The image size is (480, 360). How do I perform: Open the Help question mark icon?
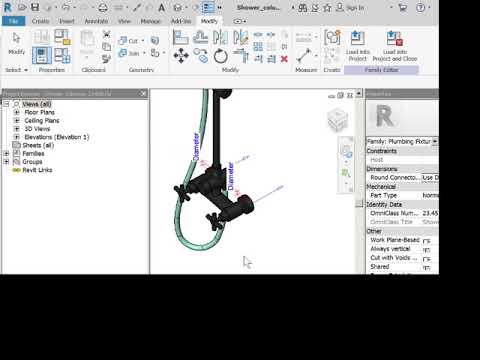420,7
